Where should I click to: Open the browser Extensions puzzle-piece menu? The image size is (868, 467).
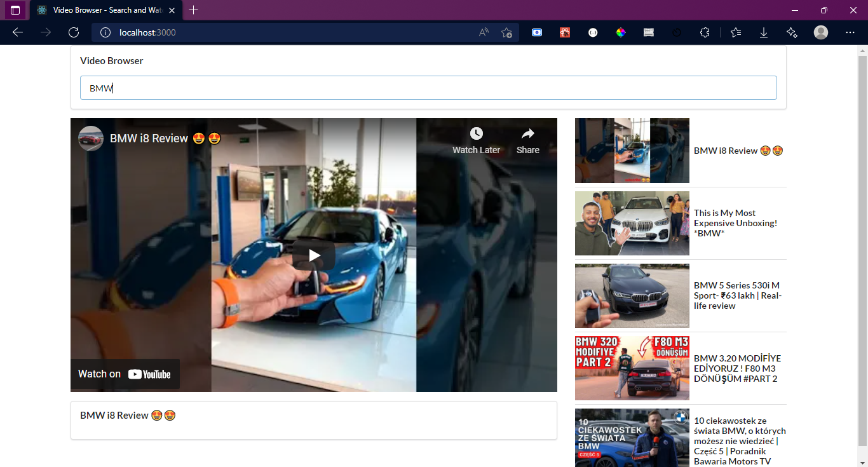[x=705, y=32]
